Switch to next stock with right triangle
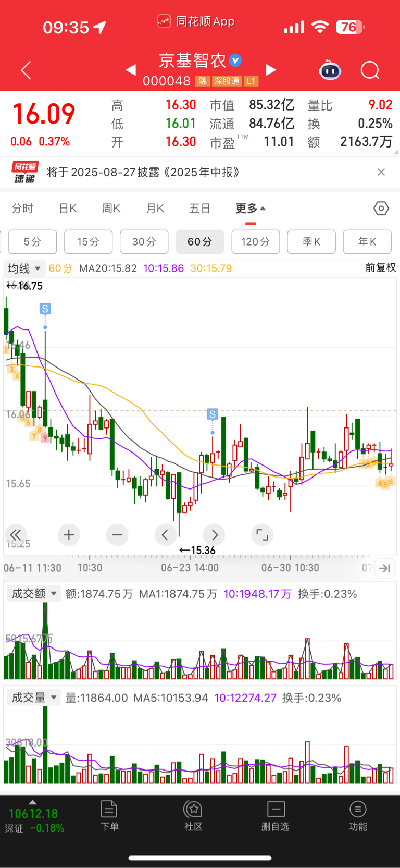Viewport: 400px width, 868px height. click(271, 69)
